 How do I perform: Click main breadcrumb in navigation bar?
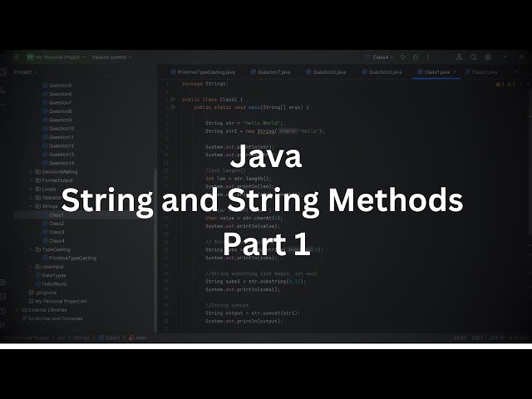pos(138,337)
